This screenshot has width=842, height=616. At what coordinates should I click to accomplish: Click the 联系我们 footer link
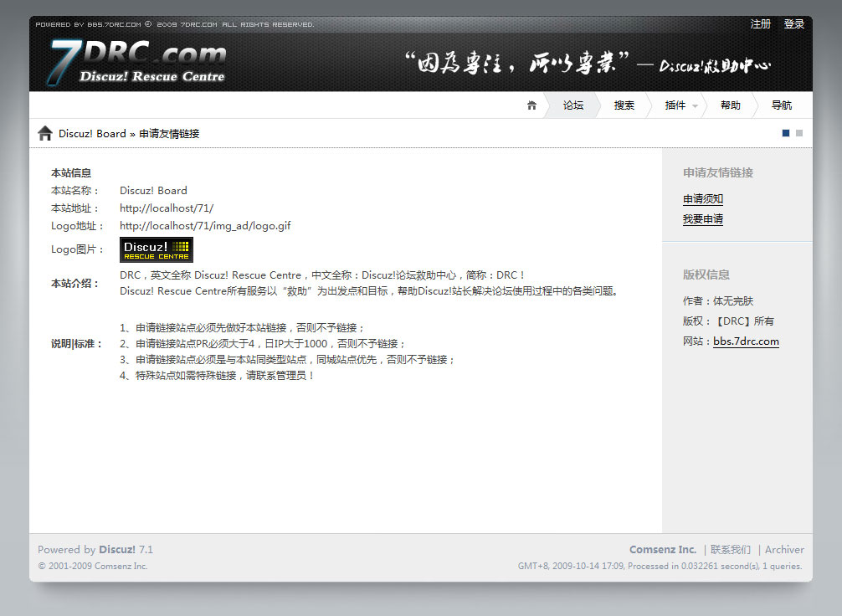(731, 549)
